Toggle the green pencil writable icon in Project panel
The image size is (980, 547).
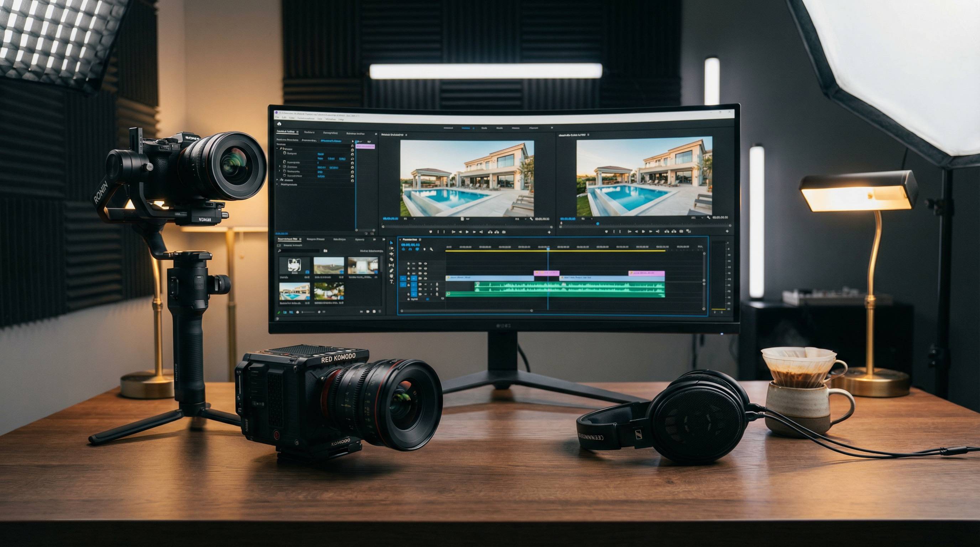(x=279, y=312)
